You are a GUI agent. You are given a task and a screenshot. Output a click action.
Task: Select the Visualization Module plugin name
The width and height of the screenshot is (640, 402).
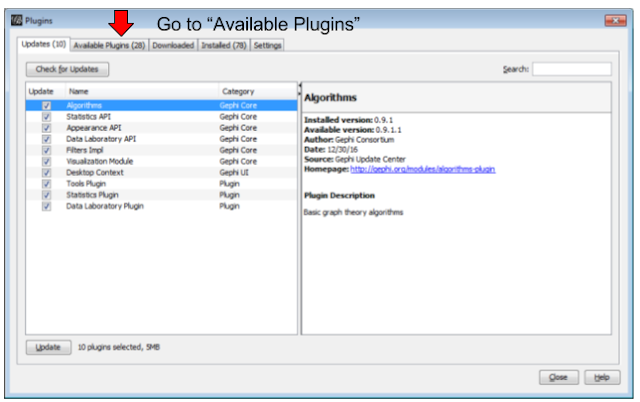[100, 161]
